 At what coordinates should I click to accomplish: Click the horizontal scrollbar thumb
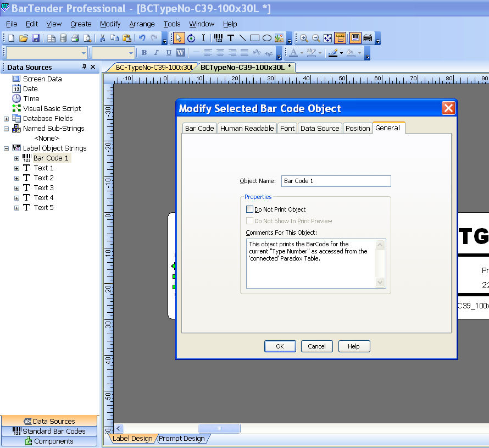[x=219, y=428]
